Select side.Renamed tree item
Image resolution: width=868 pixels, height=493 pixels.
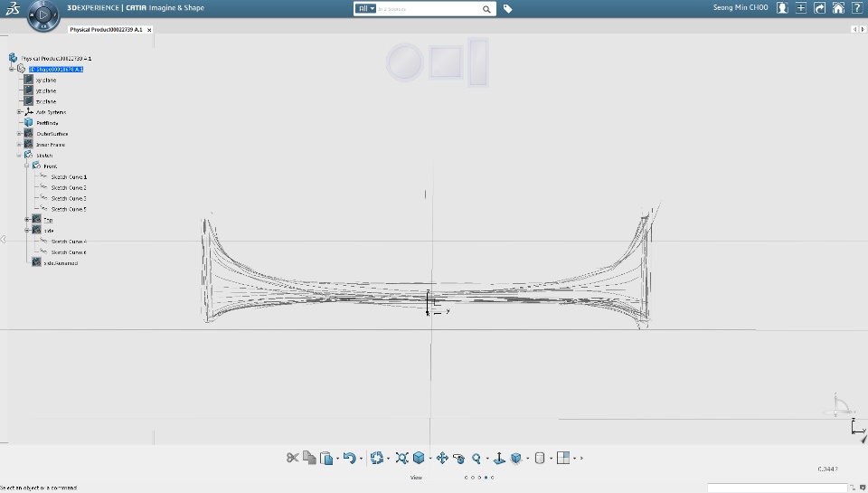(61, 263)
